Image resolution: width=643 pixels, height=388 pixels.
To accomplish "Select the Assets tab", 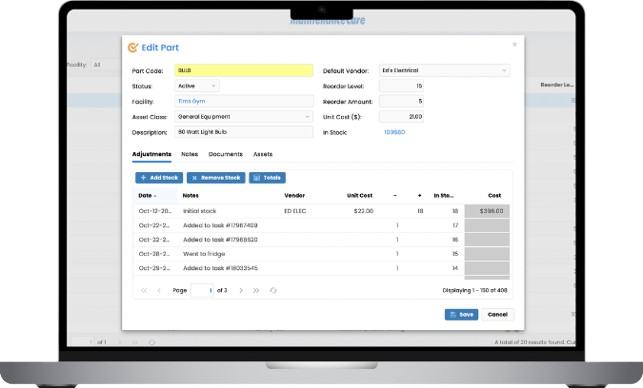I will point(263,154).
